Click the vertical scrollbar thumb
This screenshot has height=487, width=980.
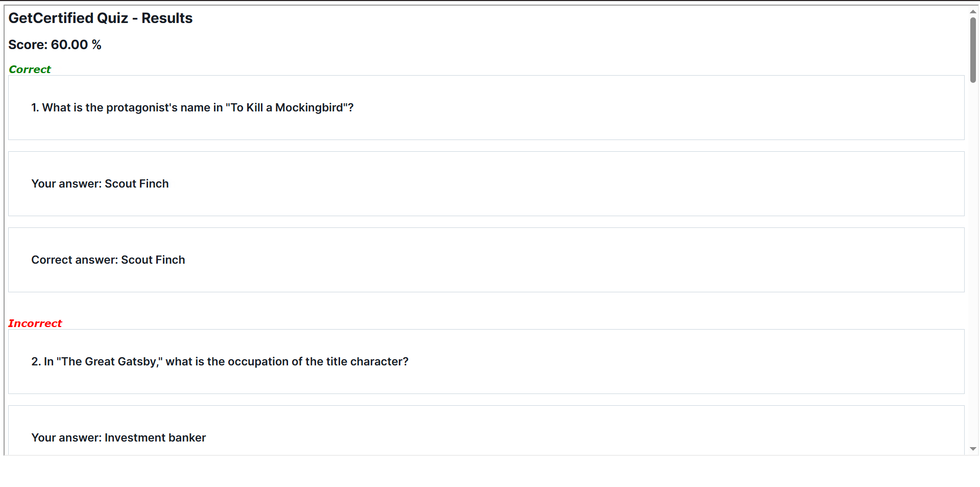click(x=973, y=50)
